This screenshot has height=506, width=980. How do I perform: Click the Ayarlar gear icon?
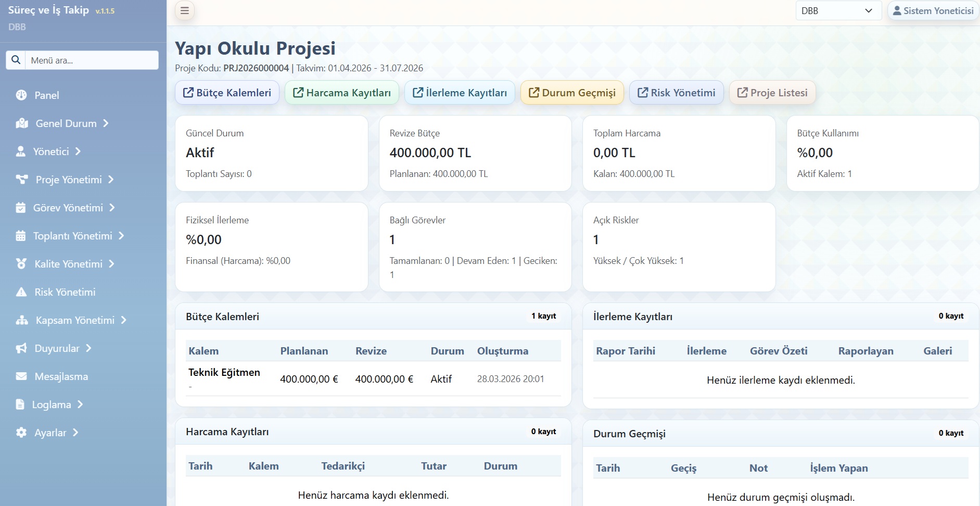[21, 433]
